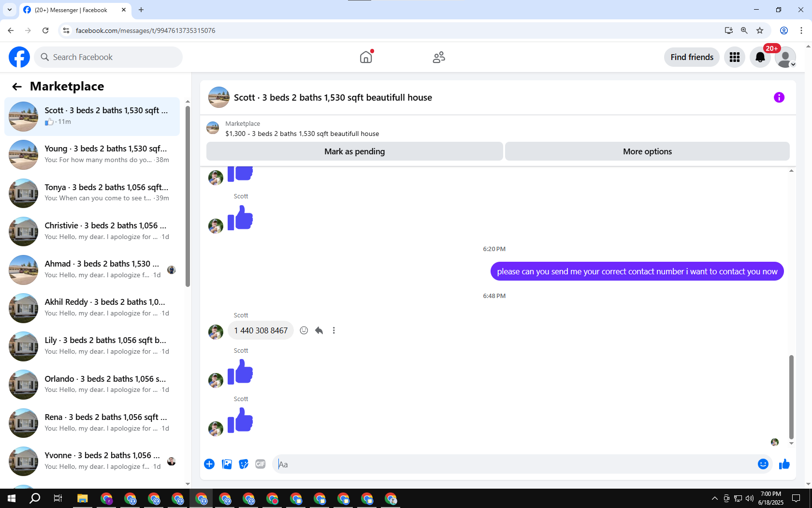The image size is (812, 508).
Task: Click the chat messages scrollbar
Action: pyautogui.click(x=791, y=397)
